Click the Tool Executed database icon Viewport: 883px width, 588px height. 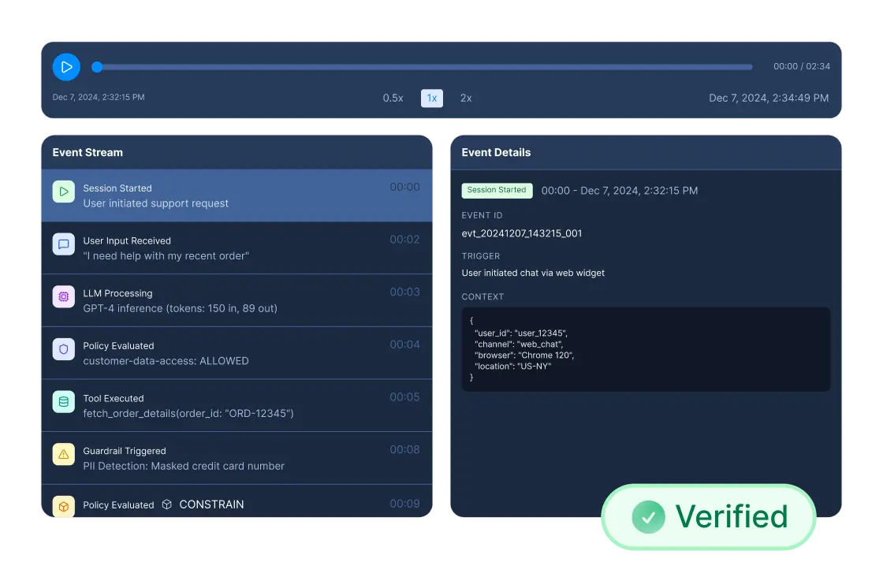point(64,401)
